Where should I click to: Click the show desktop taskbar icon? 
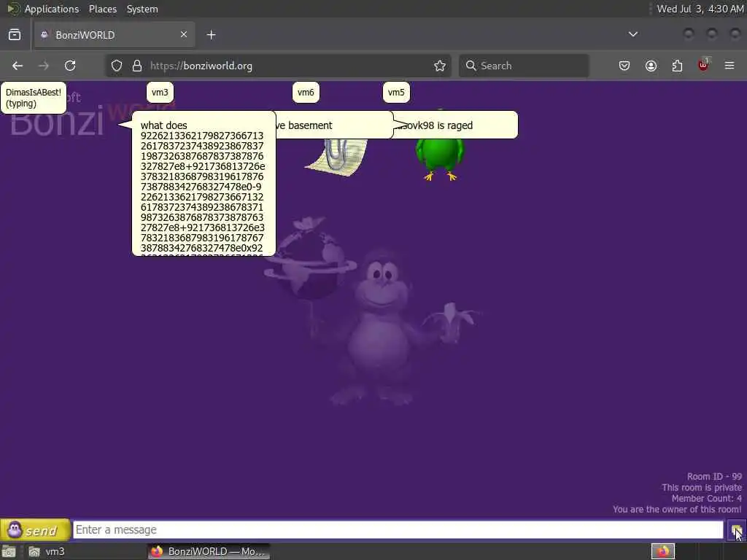[x=9, y=551]
